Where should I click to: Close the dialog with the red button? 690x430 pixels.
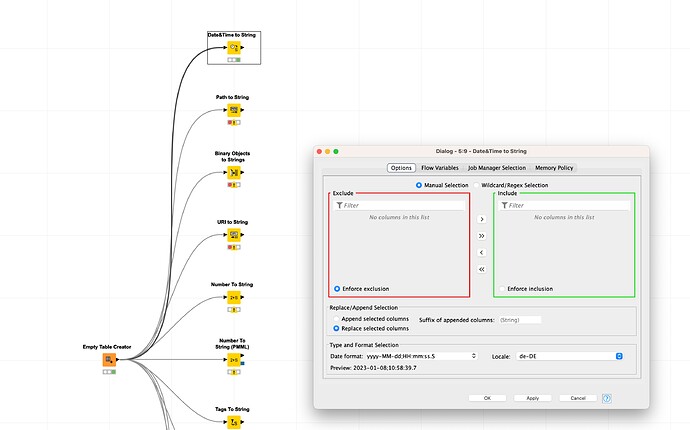319,151
